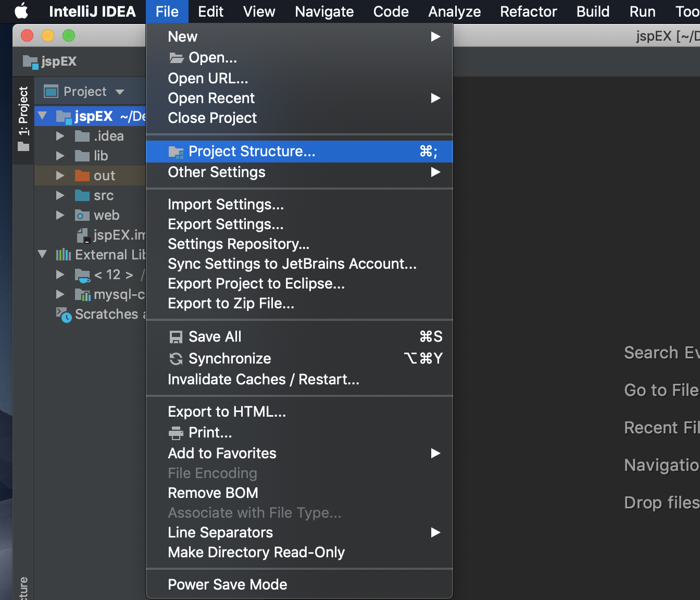Expand the lib folder node
Image resolution: width=700 pixels, height=600 pixels.
(60, 156)
